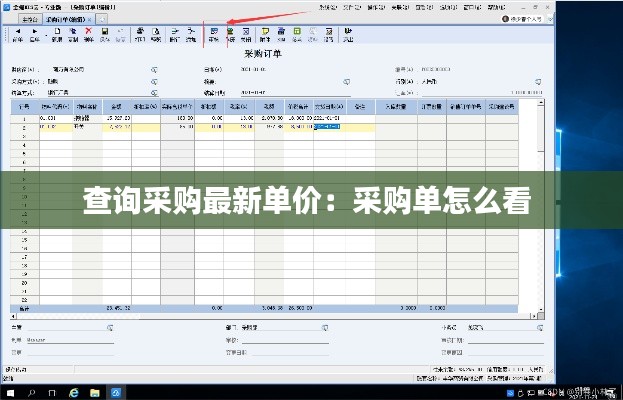
Task: Delete the order using red X icon
Action: pyautogui.click(x=89, y=35)
